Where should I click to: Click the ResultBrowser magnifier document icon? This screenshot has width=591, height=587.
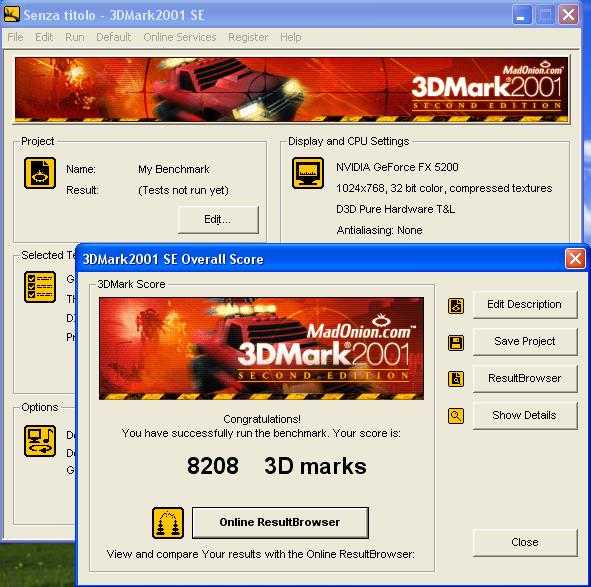click(x=456, y=379)
